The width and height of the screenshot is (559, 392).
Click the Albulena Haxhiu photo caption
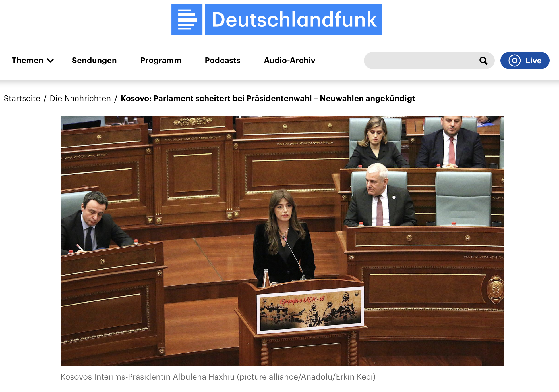[x=218, y=377]
